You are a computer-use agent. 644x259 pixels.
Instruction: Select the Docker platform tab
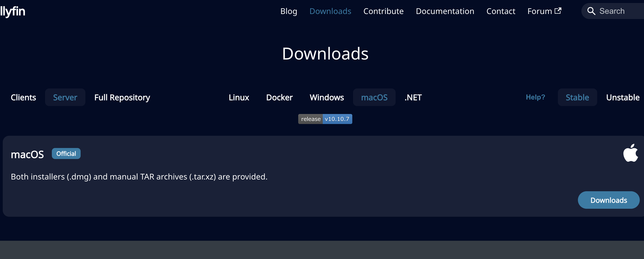click(x=279, y=97)
